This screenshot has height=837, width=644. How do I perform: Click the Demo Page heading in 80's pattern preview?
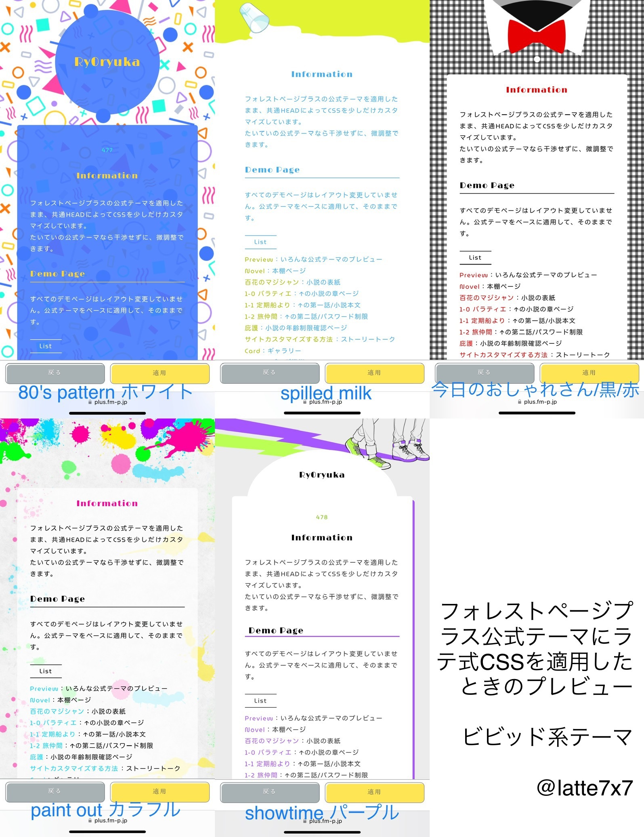click(x=57, y=274)
